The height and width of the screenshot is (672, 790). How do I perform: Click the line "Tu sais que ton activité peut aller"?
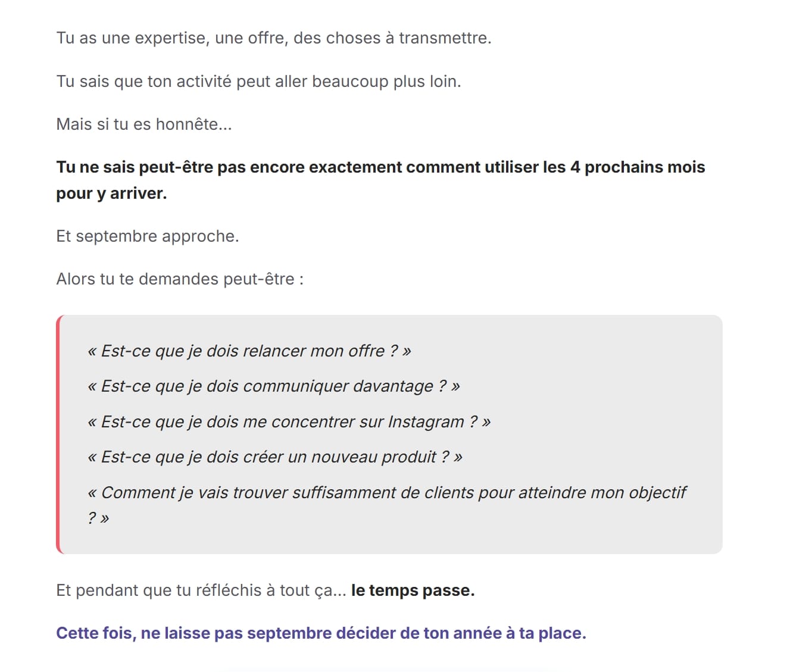coord(259,81)
